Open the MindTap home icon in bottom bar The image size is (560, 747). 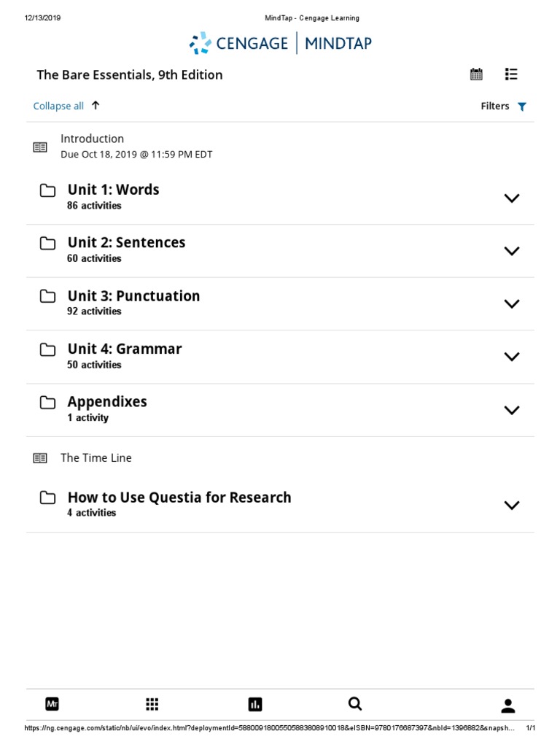point(52,704)
